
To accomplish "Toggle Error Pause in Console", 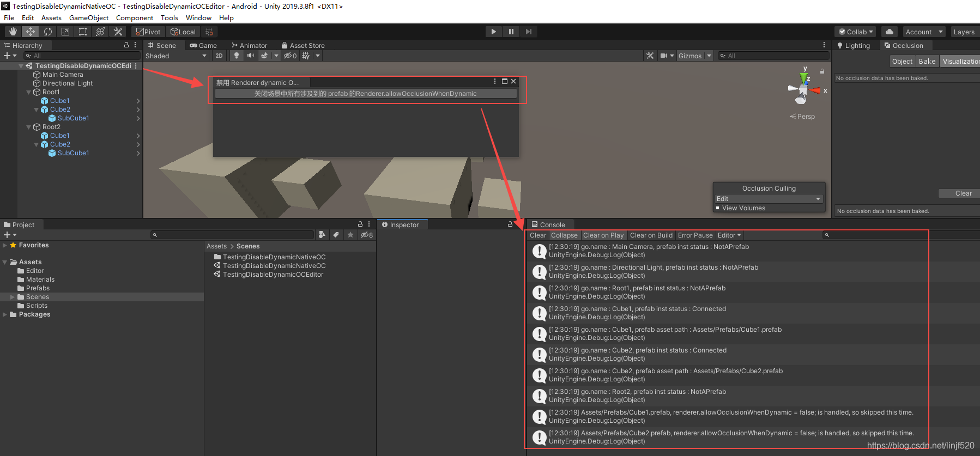I will (x=695, y=235).
